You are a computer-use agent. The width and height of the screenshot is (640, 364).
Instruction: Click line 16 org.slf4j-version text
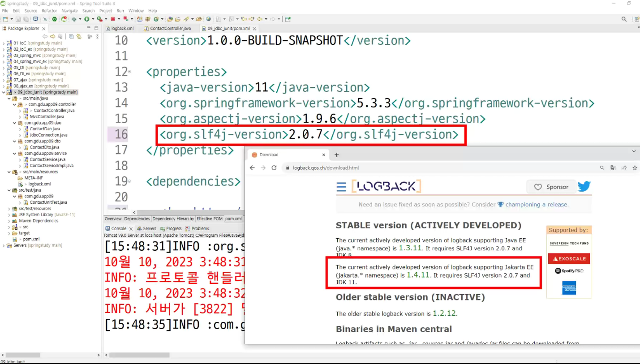click(x=309, y=134)
